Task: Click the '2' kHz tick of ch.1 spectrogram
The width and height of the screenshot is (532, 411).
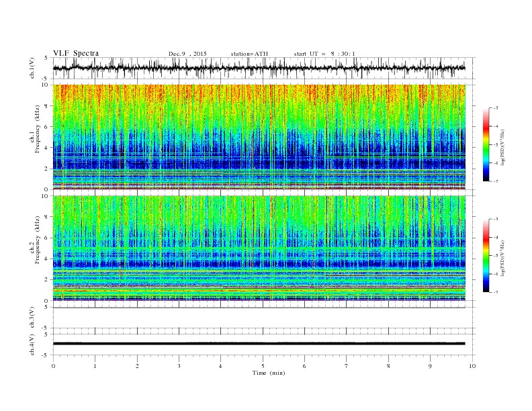Action: [47, 169]
